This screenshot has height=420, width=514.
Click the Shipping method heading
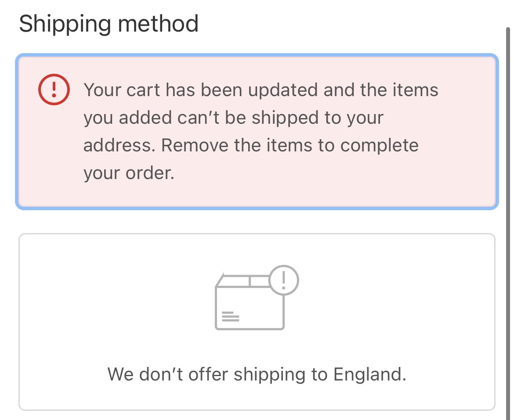coord(109,24)
